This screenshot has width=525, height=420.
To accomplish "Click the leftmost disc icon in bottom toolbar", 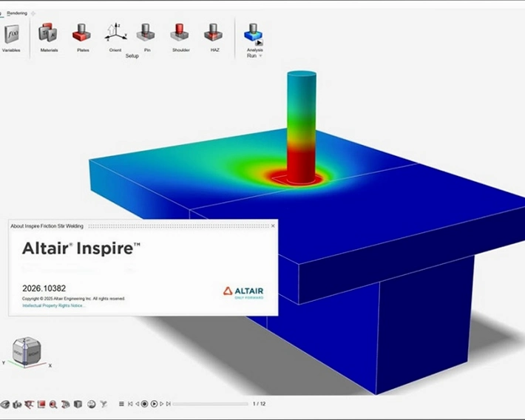I will [x=4, y=404].
